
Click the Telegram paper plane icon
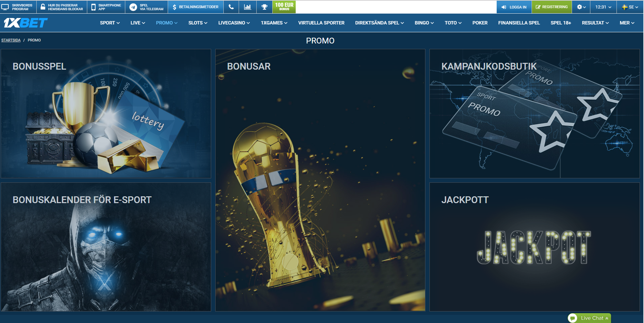133,7
